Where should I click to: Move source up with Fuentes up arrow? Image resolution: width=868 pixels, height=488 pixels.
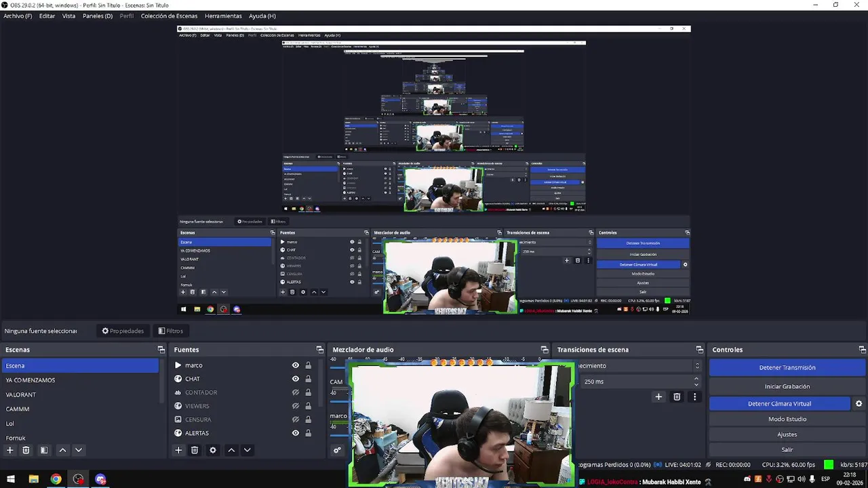click(x=231, y=450)
